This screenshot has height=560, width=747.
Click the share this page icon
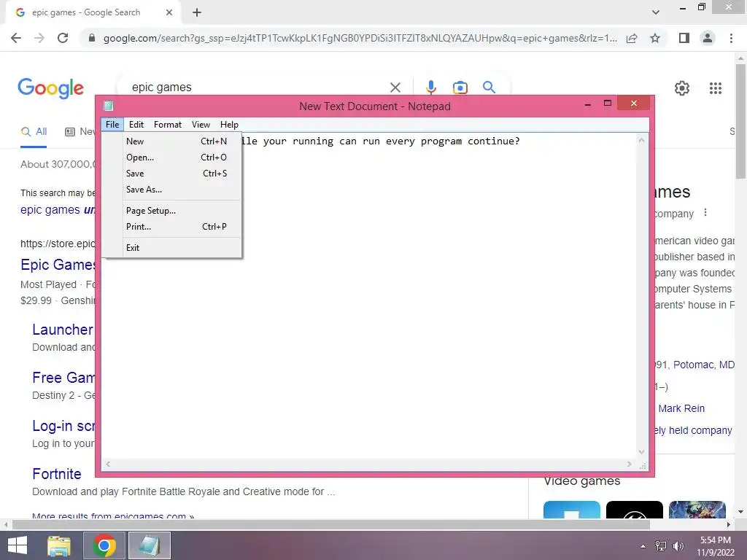coord(632,38)
